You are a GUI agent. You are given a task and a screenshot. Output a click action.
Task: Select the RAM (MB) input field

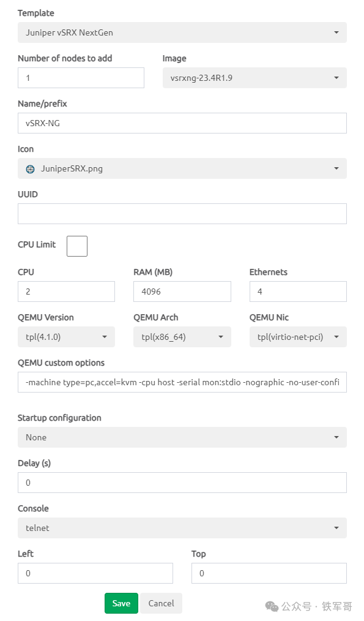[x=182, y=292]
